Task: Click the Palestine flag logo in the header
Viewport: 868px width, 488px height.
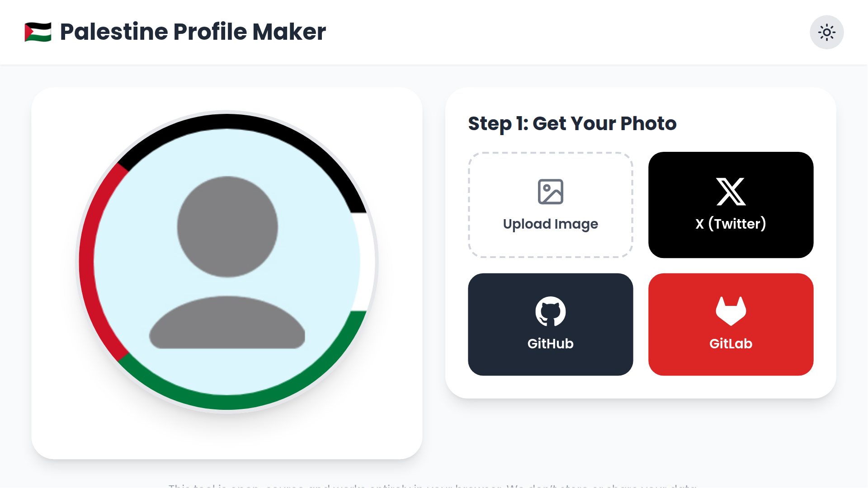Action: (x=38, y=32)
